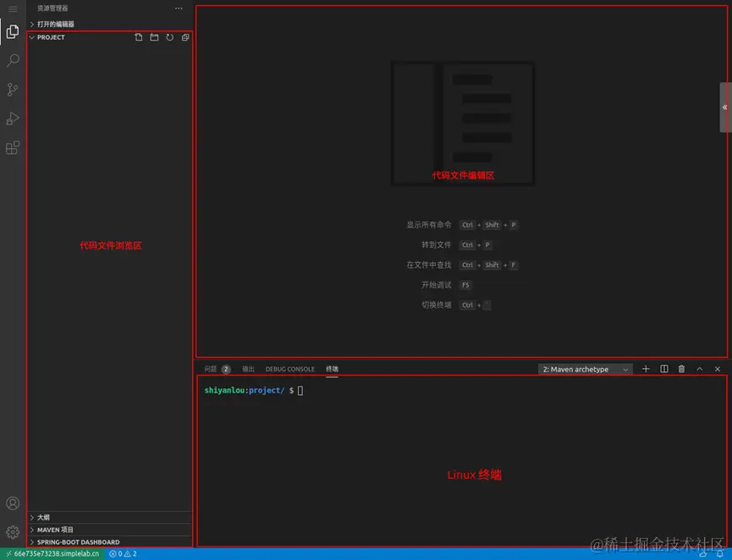
Task: Click the cloud feedback icon in status bar
Action: 703,554
